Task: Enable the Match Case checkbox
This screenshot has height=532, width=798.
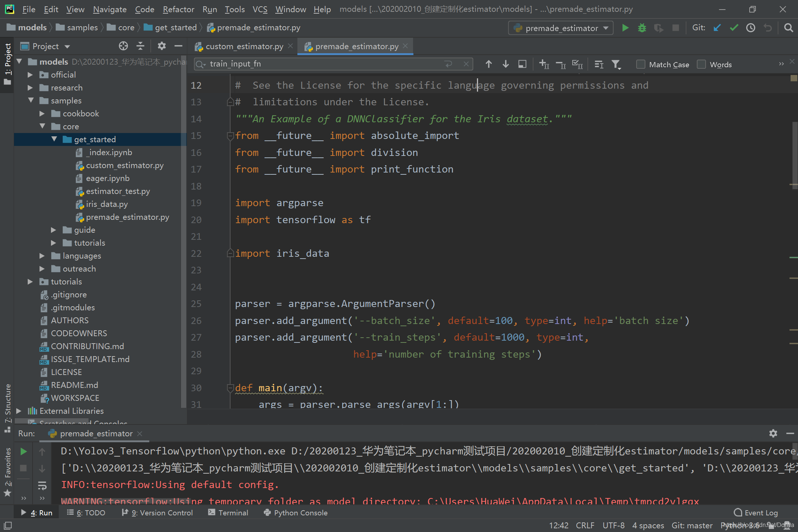Action: [641, 64]
